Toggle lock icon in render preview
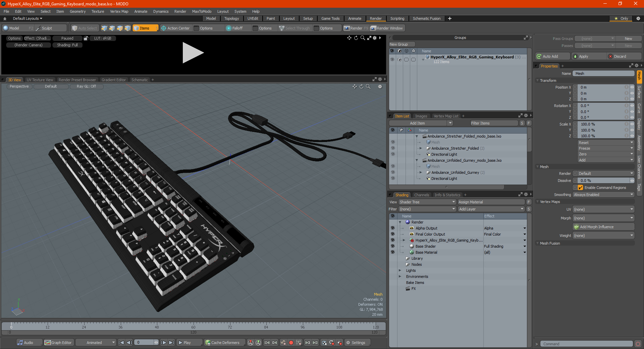Image resolution: width=644 pixels, height=349 pixels. pyautogui.click(x=86, y=38)
